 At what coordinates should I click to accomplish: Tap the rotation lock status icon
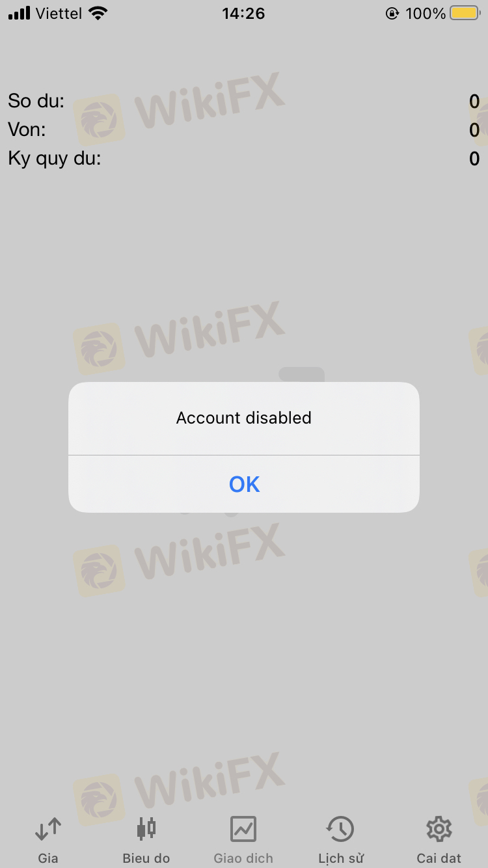(392, 13)
